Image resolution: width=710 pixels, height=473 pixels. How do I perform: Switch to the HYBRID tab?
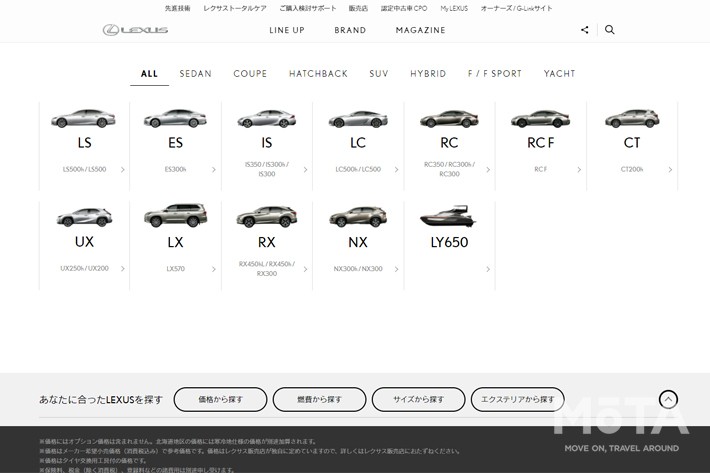point(428,74)
